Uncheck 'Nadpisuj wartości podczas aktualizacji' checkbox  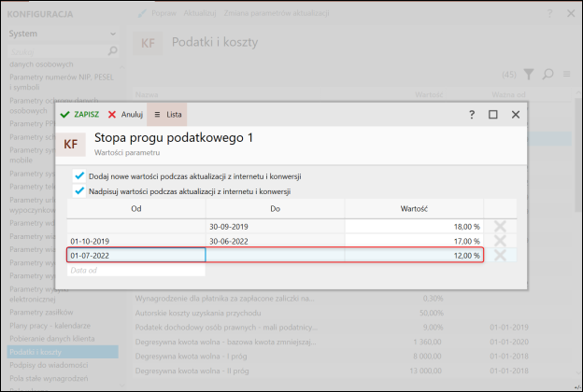coord(79,191)
